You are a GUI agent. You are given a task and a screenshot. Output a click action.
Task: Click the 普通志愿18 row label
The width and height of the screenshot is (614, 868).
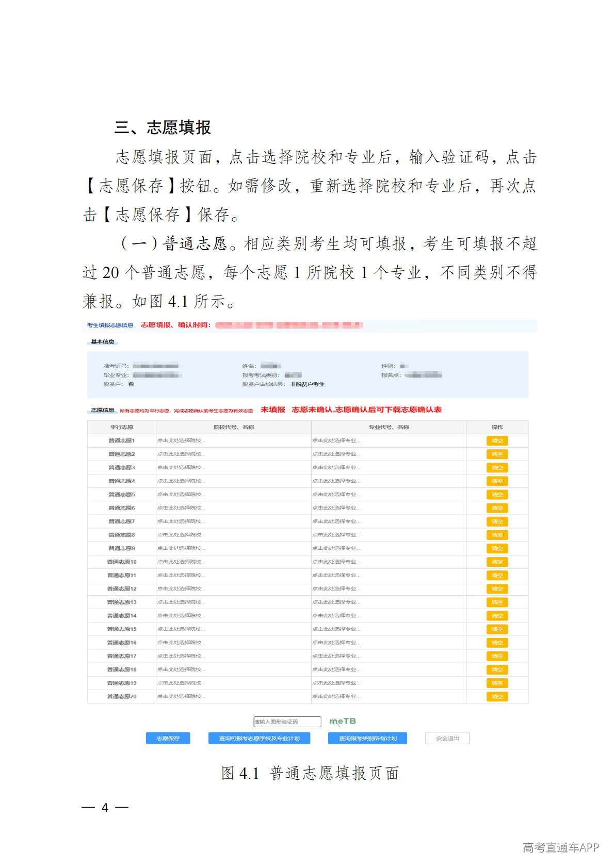[x=122, y=669]
